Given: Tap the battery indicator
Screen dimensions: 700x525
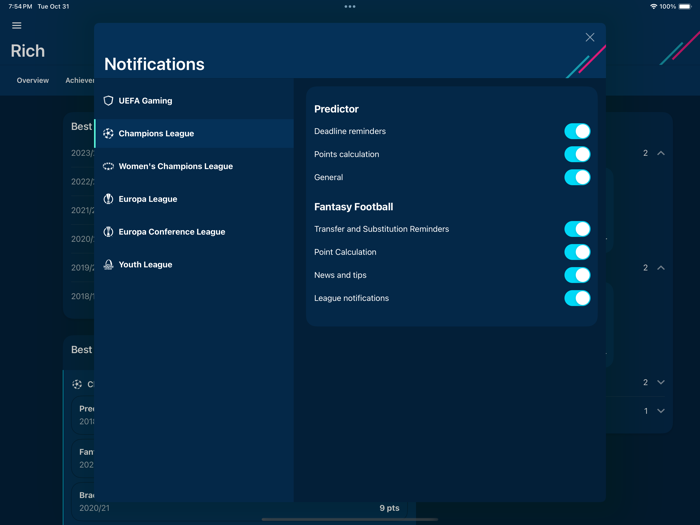Looking at the screenshot, I should [x=685, y=7].
